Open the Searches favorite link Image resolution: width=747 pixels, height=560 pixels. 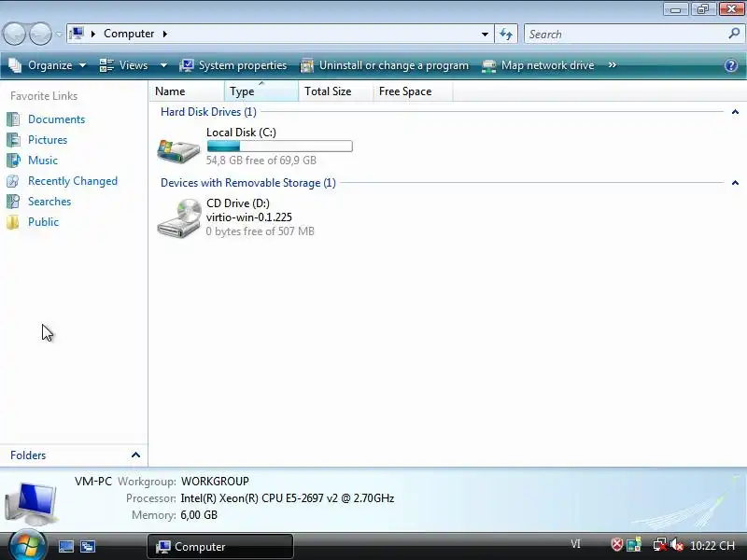click(x=49, y=202)
